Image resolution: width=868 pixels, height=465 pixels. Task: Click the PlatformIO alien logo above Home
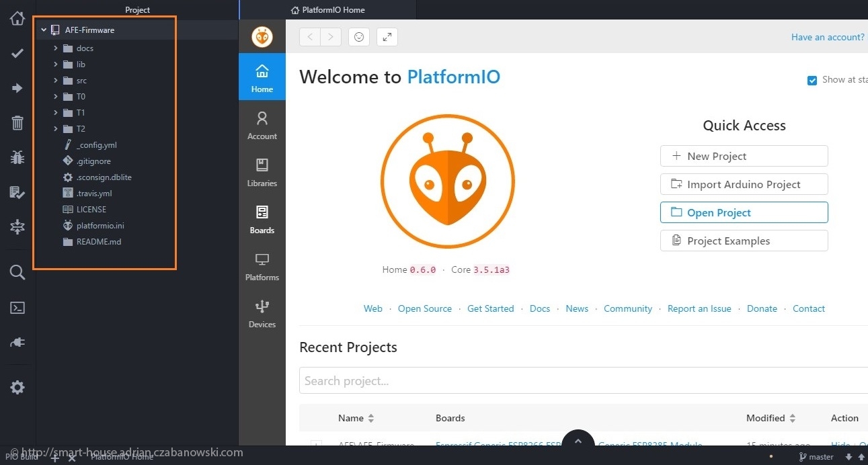click(262, 37)
